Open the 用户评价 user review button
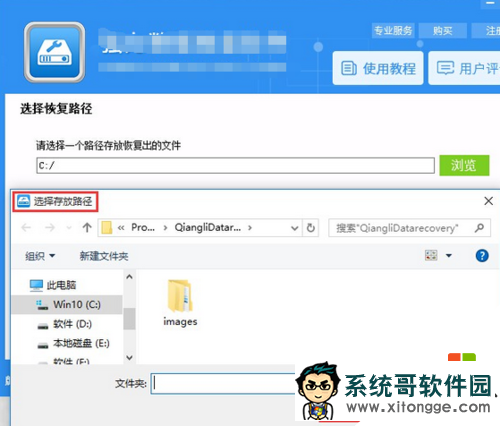The height and width of the screenshot is (426, 500). [464, 68]
